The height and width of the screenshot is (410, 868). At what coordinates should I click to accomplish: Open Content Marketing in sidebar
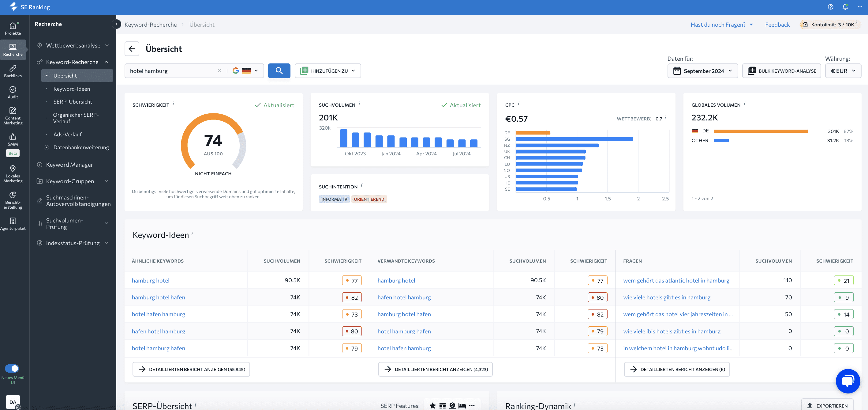(x=13, y=116)
